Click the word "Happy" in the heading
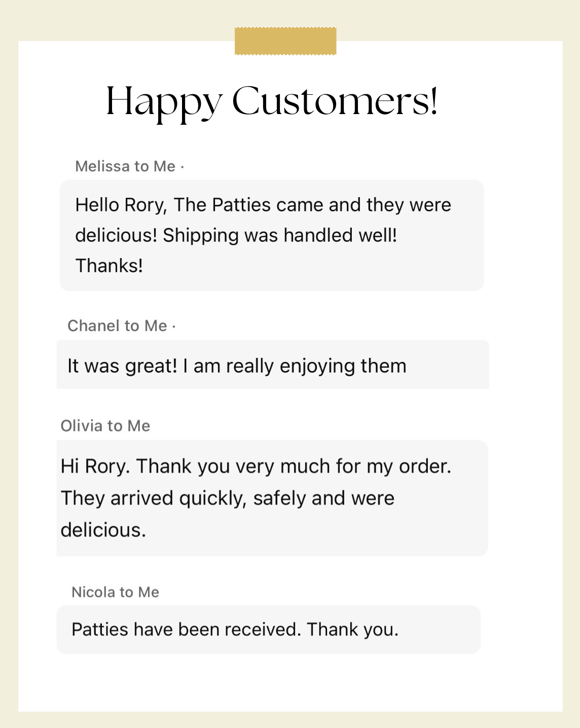This screenshot has height=728, width=580. pyautogui.click(x=164, y=102)
